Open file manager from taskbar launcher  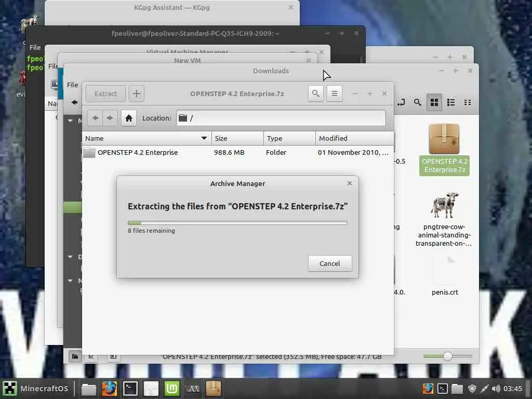(88, 389)
